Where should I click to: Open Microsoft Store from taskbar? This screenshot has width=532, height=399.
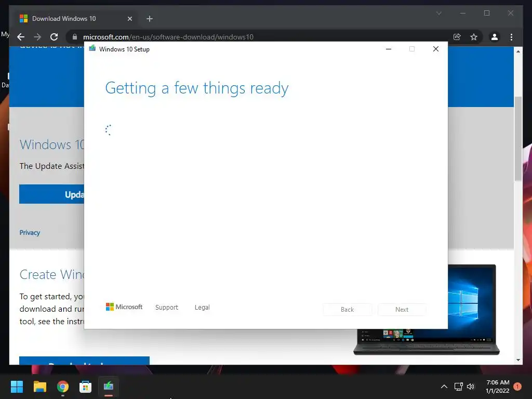click(x=86, y=387)
